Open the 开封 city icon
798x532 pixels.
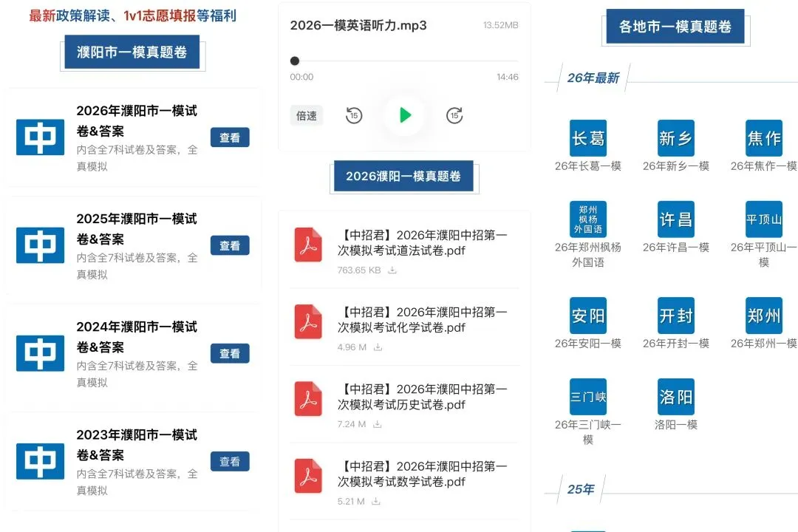click(676, 316)
